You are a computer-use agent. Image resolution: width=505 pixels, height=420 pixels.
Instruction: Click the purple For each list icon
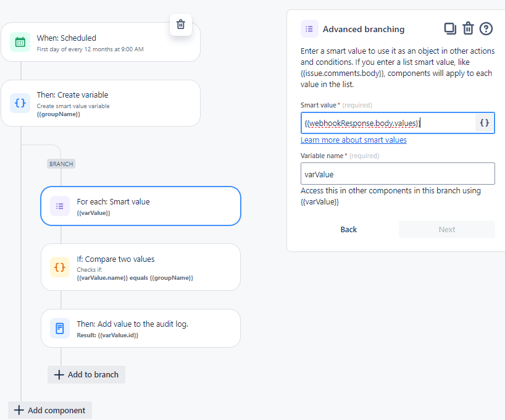(x=60, y=206)
